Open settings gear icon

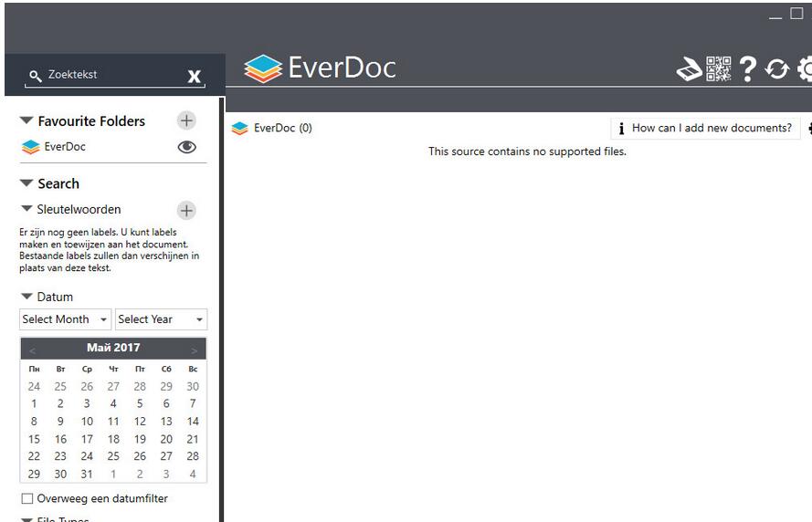pyautogui.click(x=805, y=68)
